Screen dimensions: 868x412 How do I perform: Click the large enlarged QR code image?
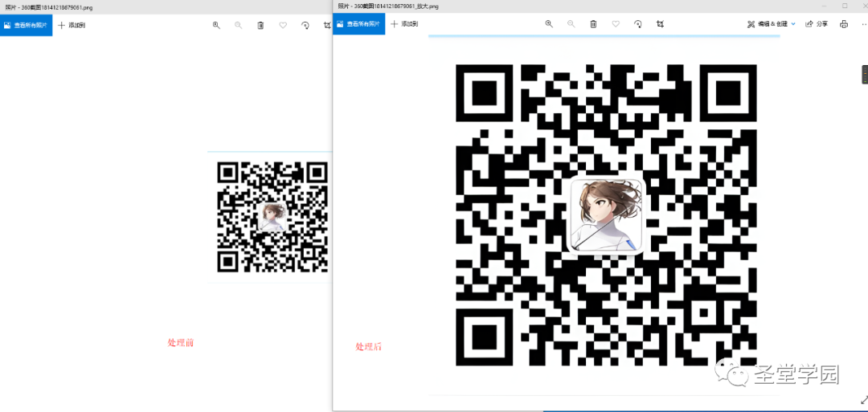click(x=606, y=215)
